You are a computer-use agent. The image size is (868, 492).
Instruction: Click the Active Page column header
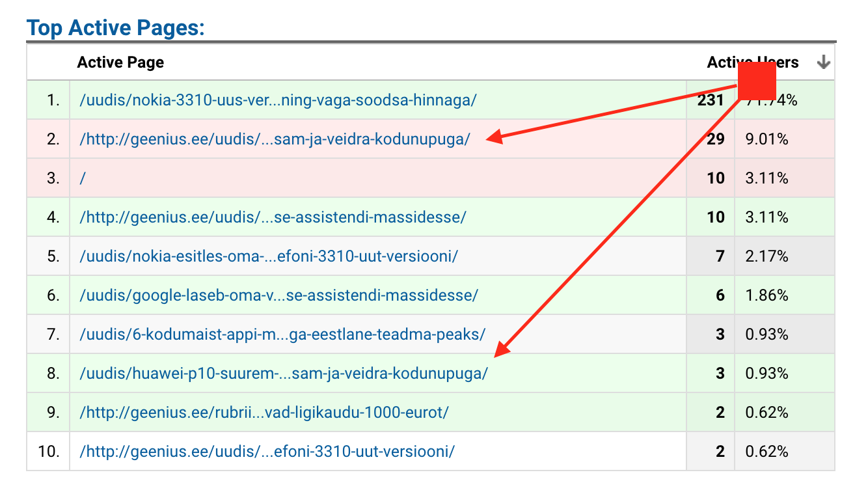click(x=120, y=62)
